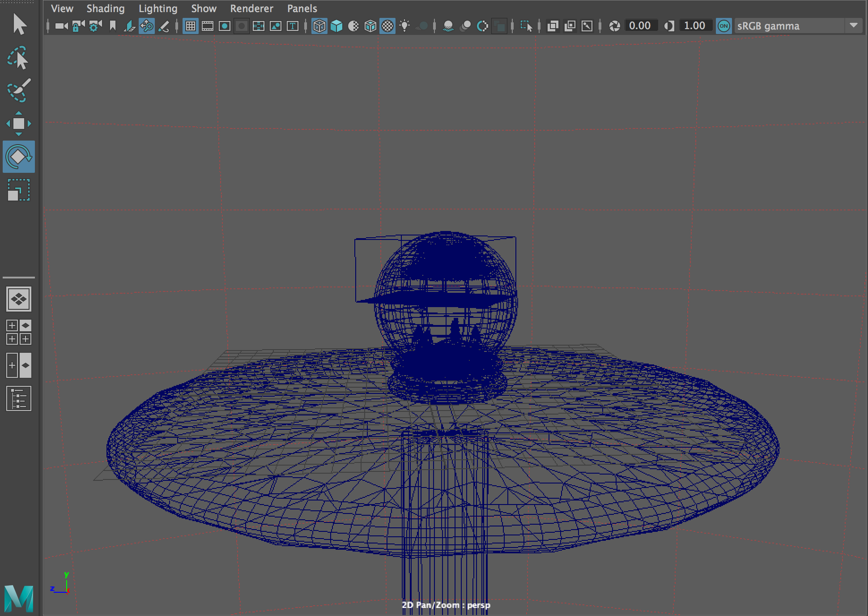The height and width of the screenshot is (616, 868).
Task: Open the Show menu
Action: click(x=204, y=9)
